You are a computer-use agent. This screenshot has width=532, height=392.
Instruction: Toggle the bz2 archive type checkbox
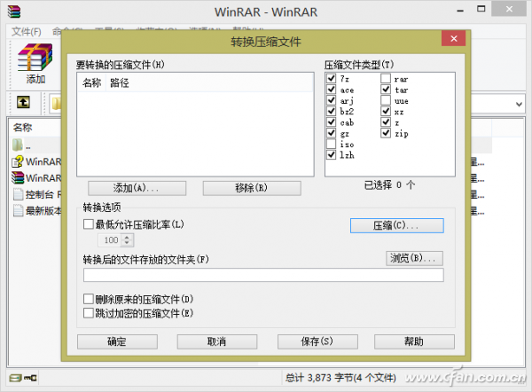[x=332, y=111]
